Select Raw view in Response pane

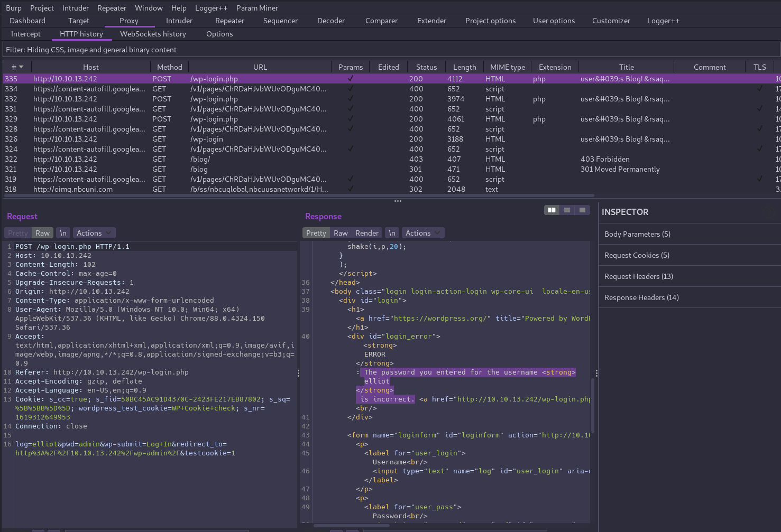pyautogui.click(x=341, y=233)
